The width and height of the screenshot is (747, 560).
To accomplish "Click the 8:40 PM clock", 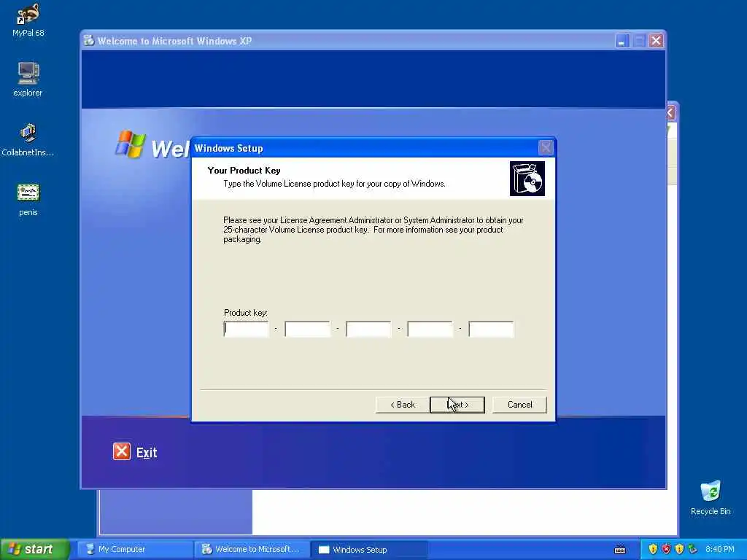I will coord(719,549).
